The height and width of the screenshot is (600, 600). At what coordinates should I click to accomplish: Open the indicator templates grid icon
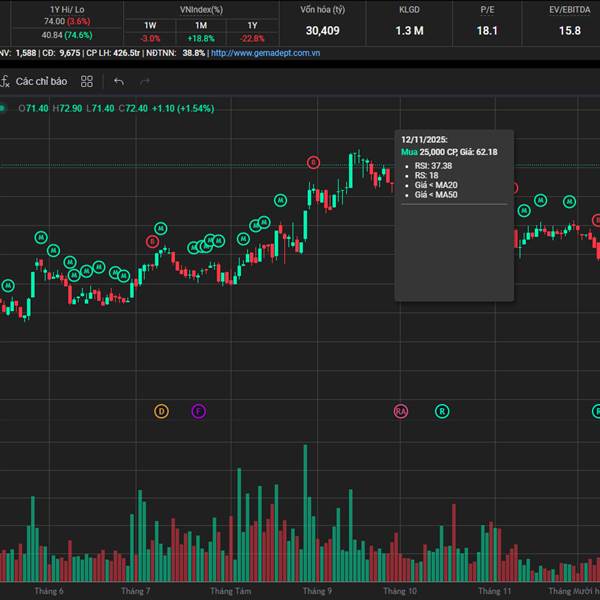(87, 81)
